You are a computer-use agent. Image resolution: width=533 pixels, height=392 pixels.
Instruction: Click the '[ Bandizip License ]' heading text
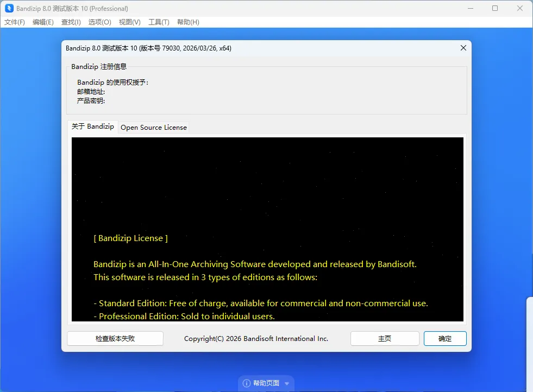pyautogui.click(x=130, y=238)
